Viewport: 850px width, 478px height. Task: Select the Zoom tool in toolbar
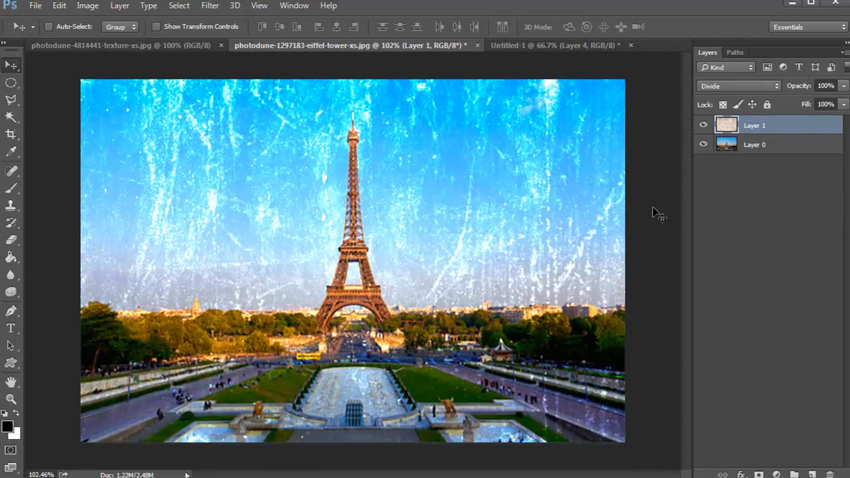click(x=11, y=399)
